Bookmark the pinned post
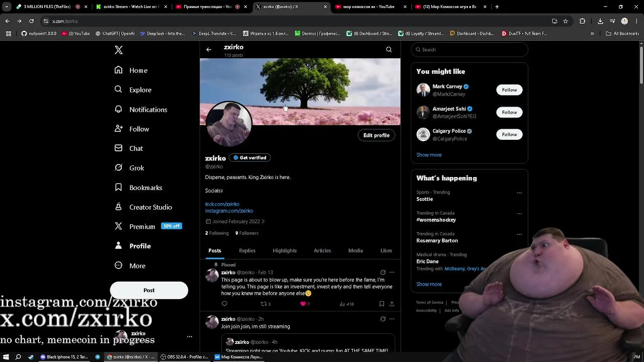This screenshot has height=362, width=644. 382,304
